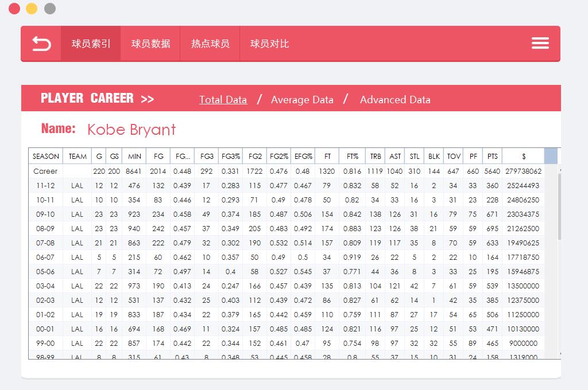Click the TRB column header
Viewport: 588px width, 390px height.
point(376,156)
